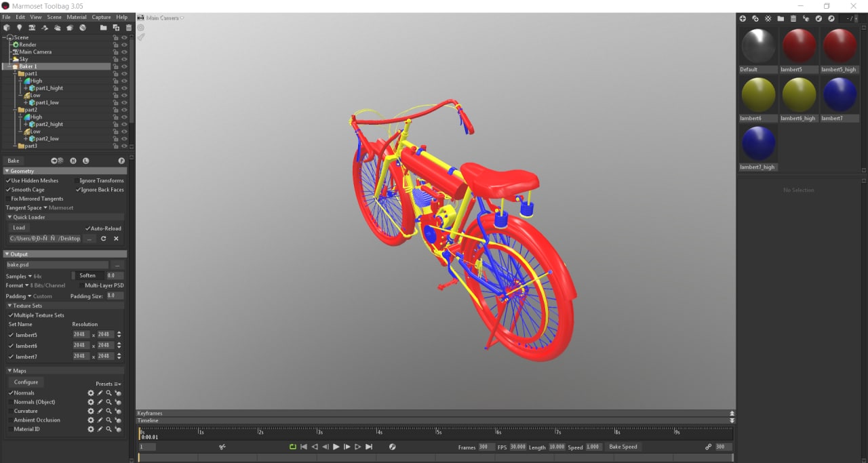This screenshot has height=463, width=868.
Task: Click the add light (bulb) icon
Action: (19, 28)
